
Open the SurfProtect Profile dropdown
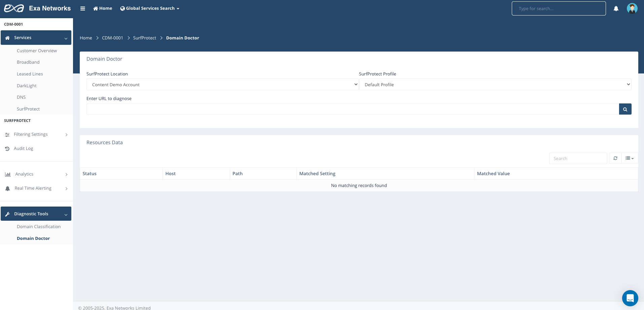tap(495, 85)
